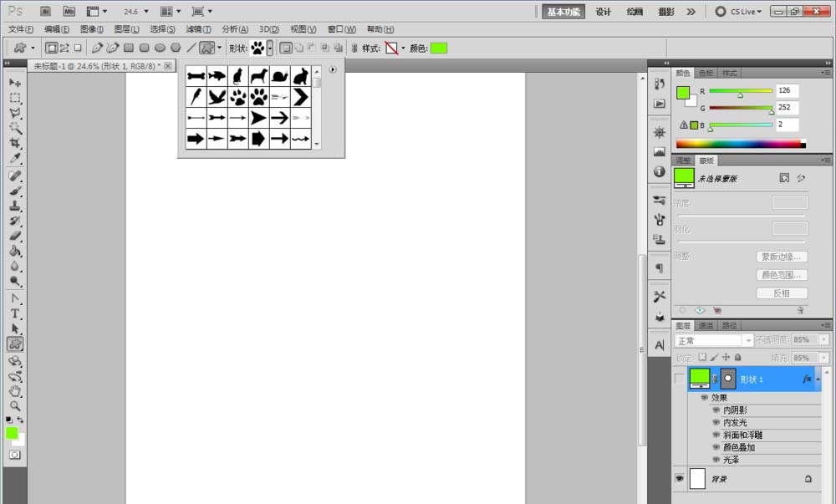This screenshot has height=504, width=836.
Task: Switch to 基本功能 workspace
Action: coord(563,12)
